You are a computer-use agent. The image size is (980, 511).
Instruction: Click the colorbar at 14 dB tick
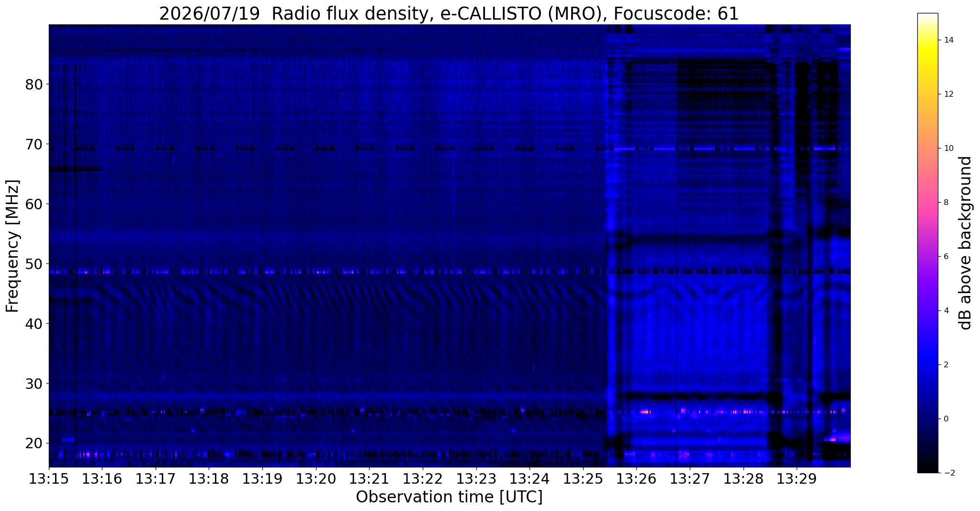(927, 40)
